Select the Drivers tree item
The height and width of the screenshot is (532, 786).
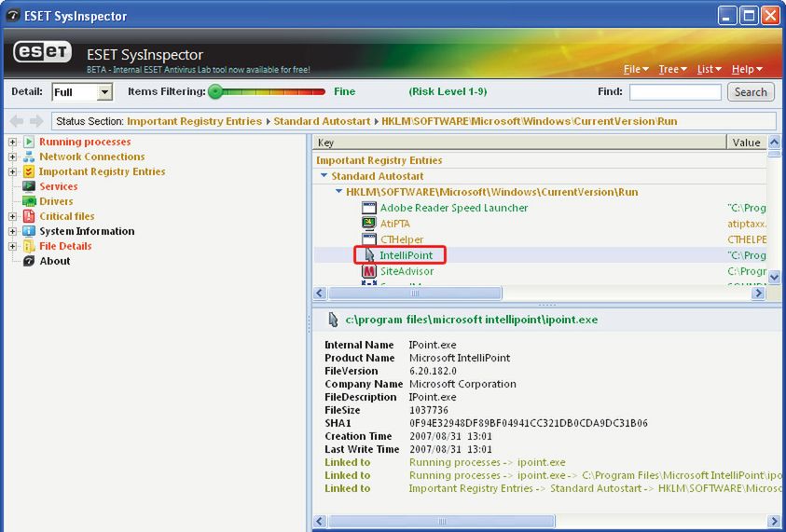(x=56, y=201)
